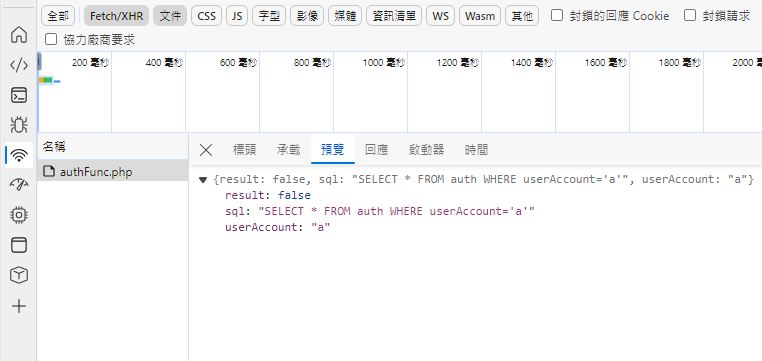
Task: Filter requests by 字型
Action: [x=269, y=16]
